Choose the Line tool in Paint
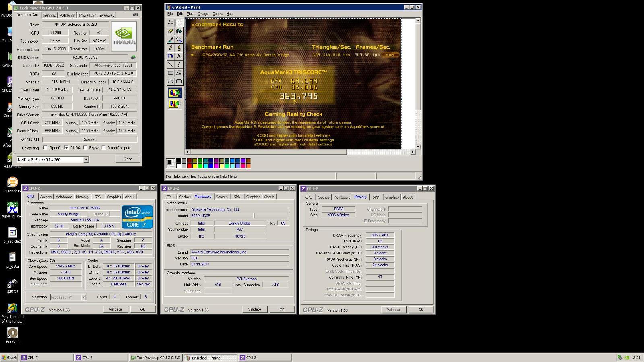This screenshot has height=362, width=644. (171, 64)
